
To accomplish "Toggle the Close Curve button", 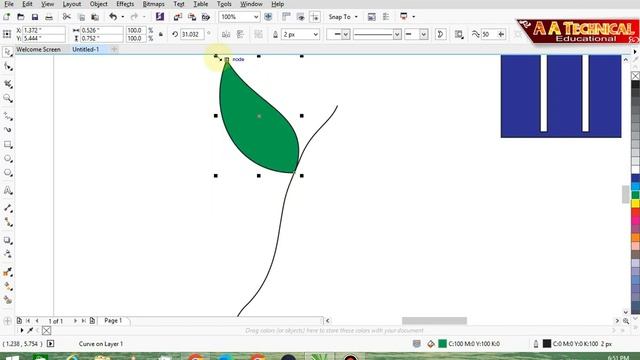I will (x=440, y=34).
